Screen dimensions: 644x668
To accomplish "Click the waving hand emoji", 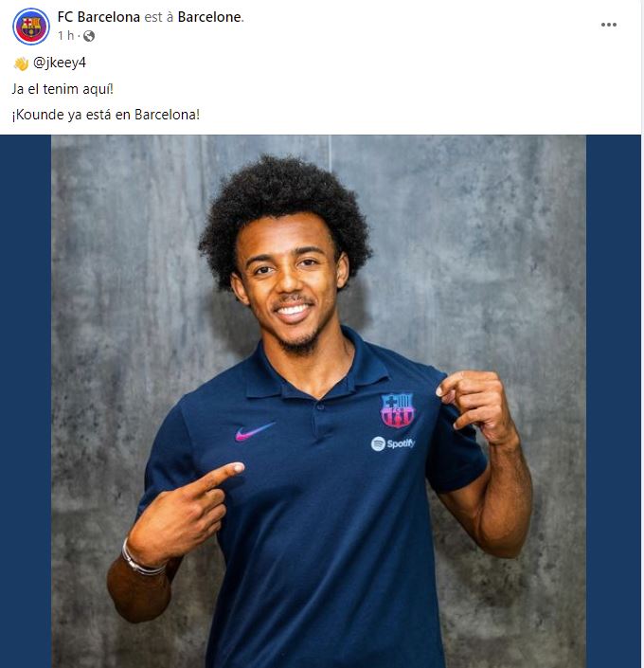I will coord(21,63).
